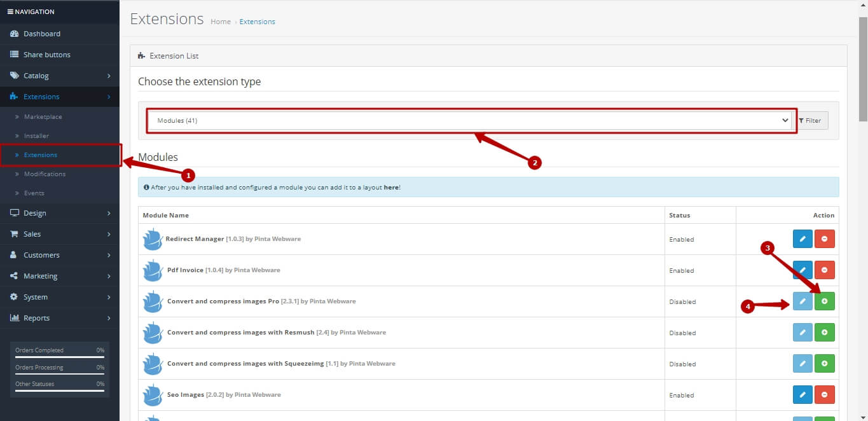Viewport: 868px width, 421px height.
Task: Uninstall the Pdf Invoice module
Action: pyautogui.click(x=825, y=270)
